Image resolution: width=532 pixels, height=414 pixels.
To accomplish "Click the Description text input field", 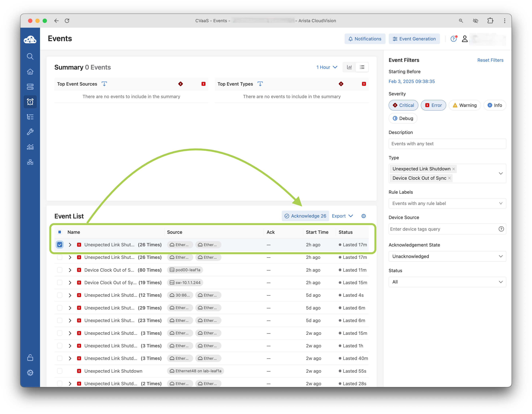I will (447, 144).
